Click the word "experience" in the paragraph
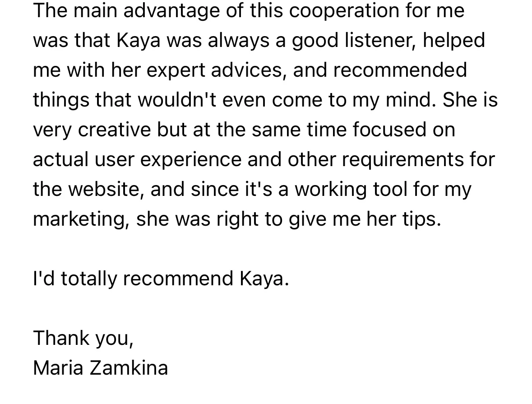 [191, 159]
